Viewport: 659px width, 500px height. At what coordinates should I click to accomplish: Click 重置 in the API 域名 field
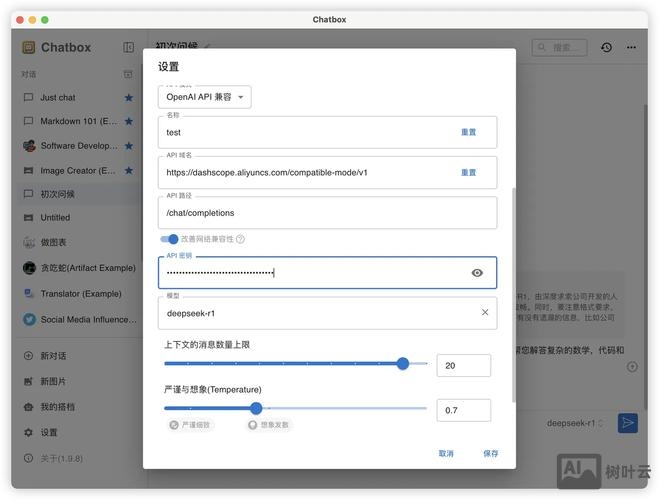coord(469,172)
